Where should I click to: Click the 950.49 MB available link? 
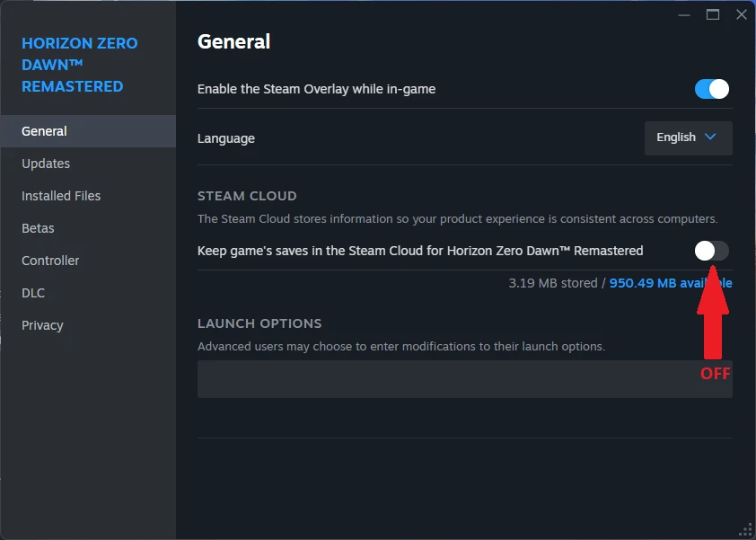(x=671, y=283)
